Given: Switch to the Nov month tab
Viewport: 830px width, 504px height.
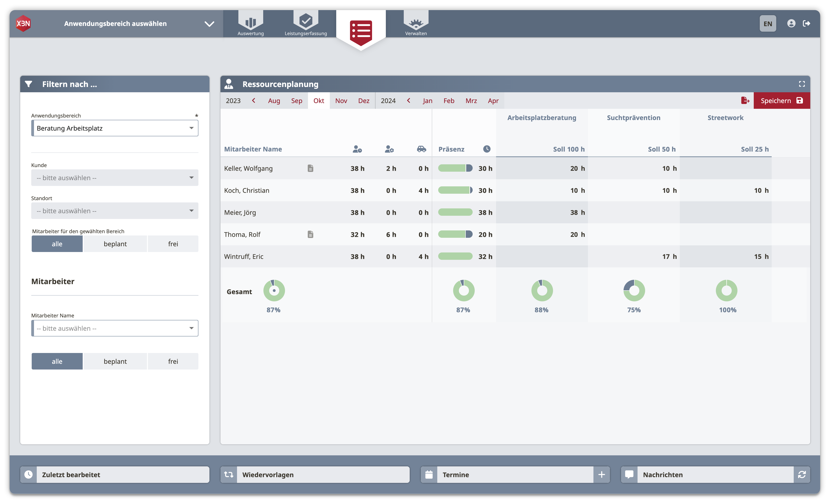Looking at the screenshot, I should [341, 101].
